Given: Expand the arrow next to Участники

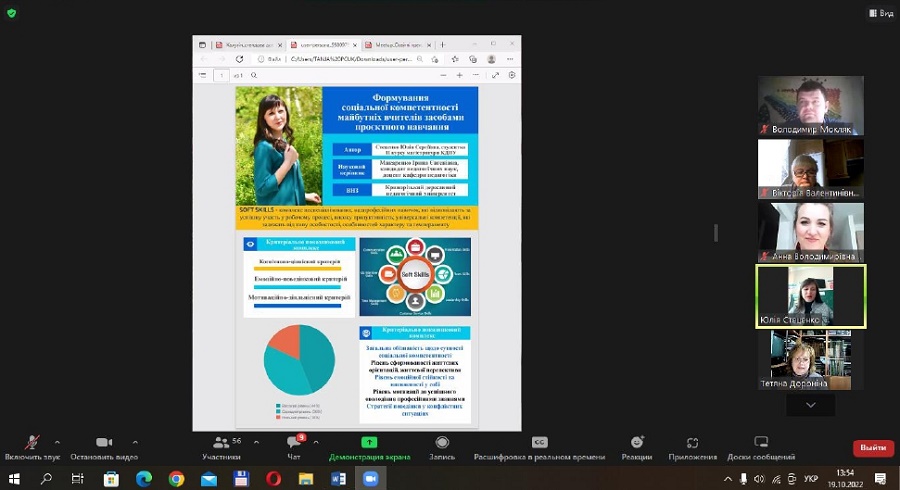Looking at the screenshot, I should pos(255,441).
